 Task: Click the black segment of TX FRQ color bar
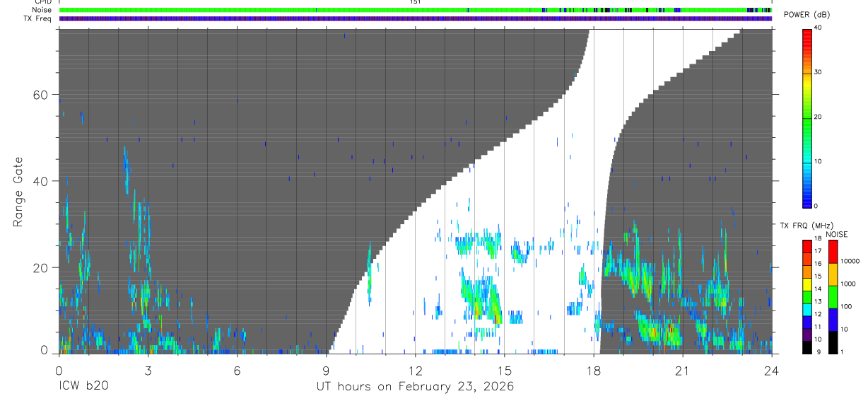[807, 347]
